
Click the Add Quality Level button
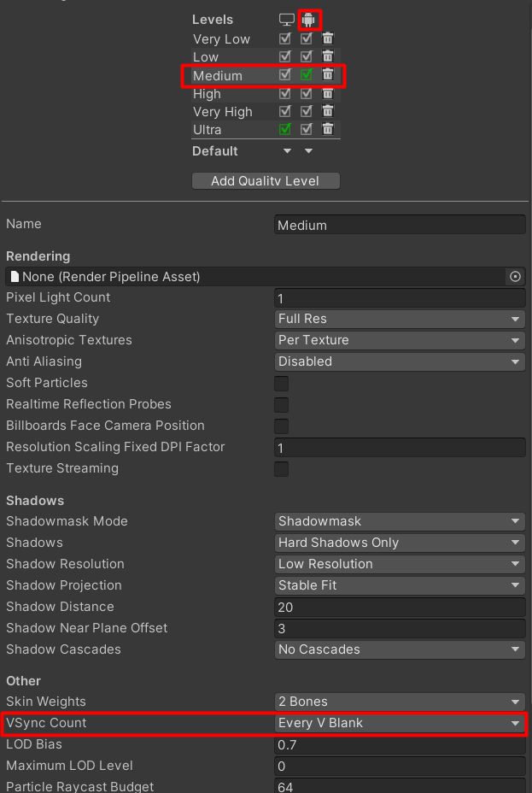coord(266,181)
